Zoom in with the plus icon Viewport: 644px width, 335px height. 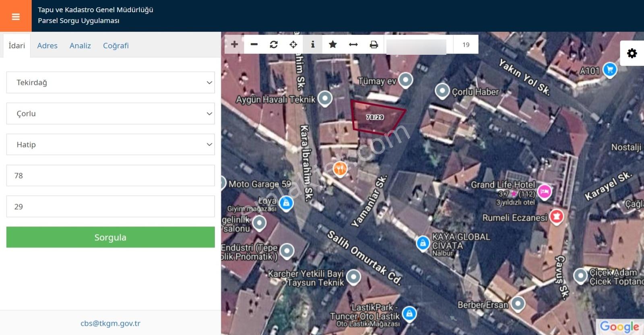click(235, 44)
